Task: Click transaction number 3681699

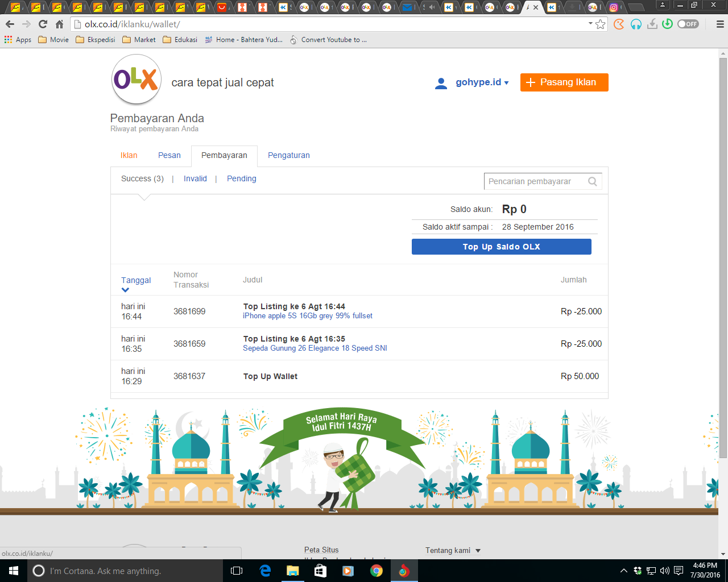Action: pos(189,311)
